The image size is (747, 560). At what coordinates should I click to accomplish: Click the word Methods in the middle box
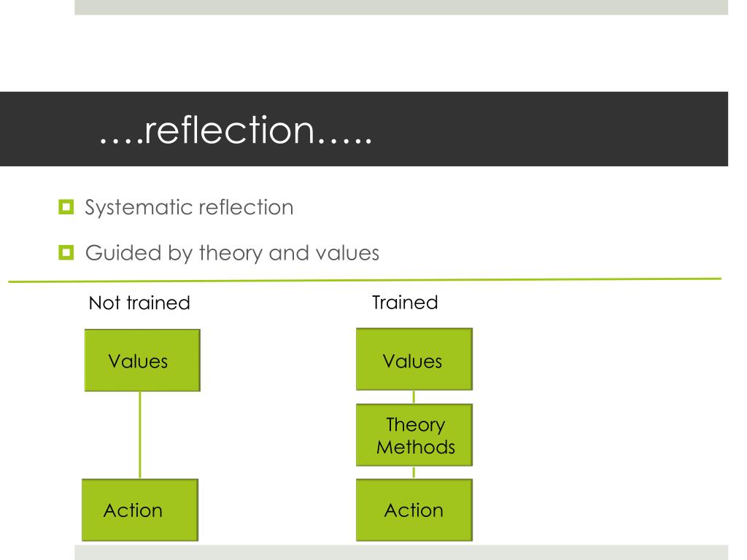coord(416,447)
